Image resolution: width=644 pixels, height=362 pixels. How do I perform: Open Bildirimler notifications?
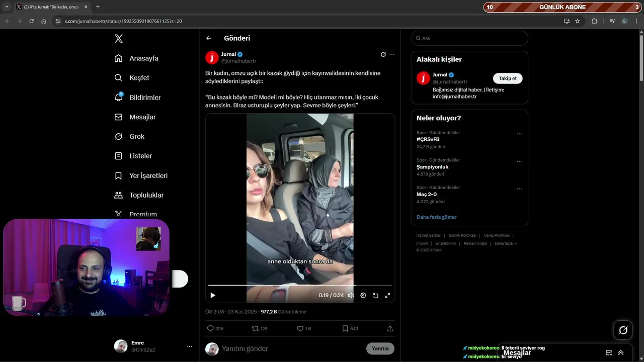(137, 98)
